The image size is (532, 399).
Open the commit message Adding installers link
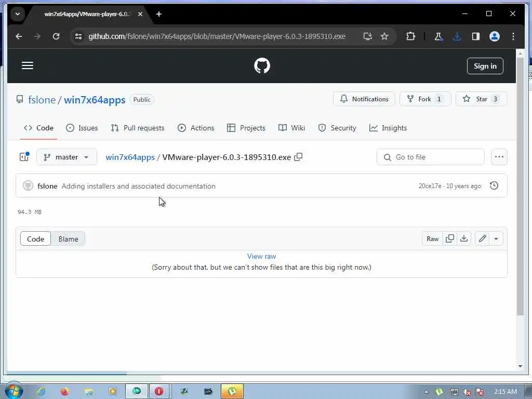click(138, 186)
